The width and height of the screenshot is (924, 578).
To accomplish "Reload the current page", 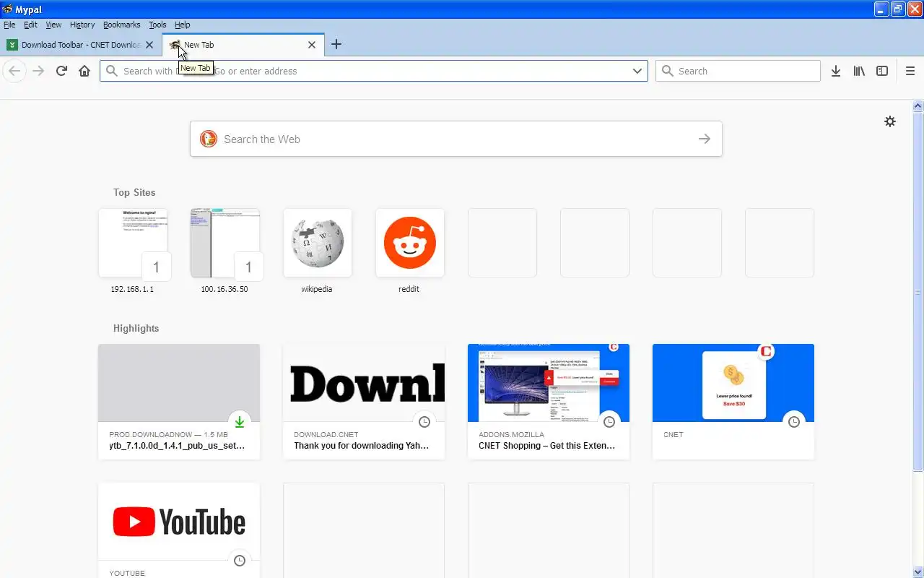I will [x=61, y=71].
